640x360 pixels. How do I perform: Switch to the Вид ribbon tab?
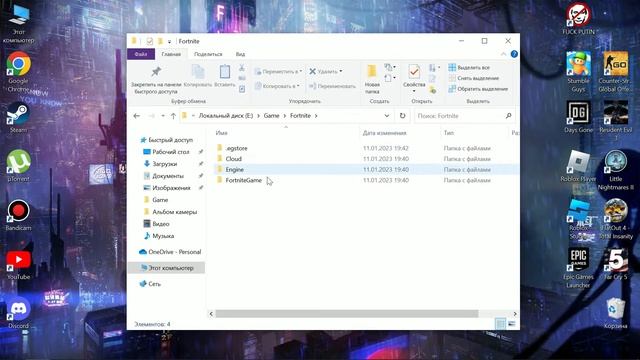pos(240,54)
